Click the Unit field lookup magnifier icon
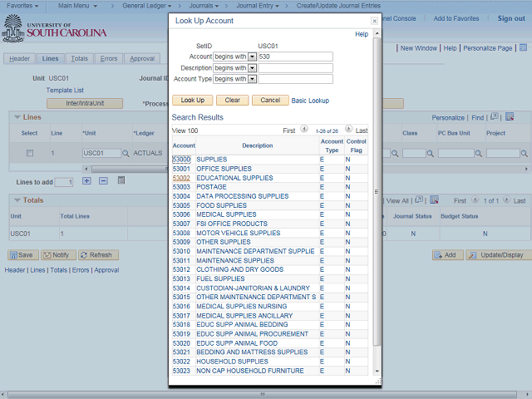The image size is (532, 399). pyautogui.click(x=126, y=154)
